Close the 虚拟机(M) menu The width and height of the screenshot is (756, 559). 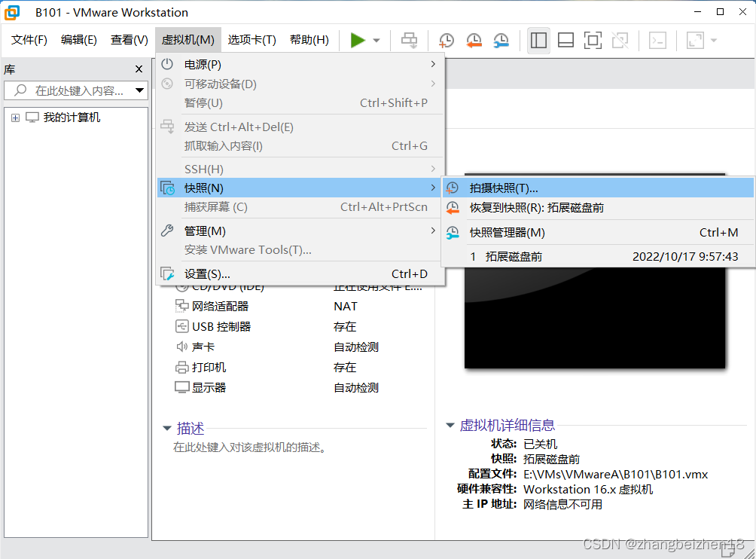(x=188, y=39)
